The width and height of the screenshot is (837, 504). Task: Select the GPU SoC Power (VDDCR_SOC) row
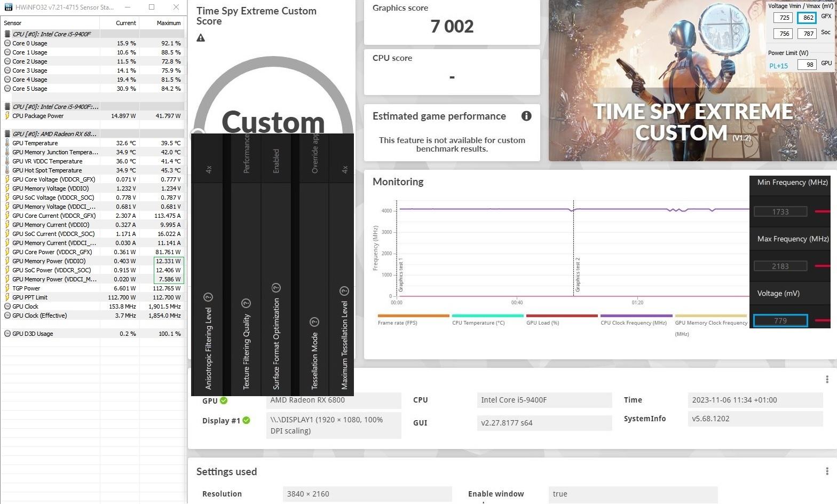(93, 270)
